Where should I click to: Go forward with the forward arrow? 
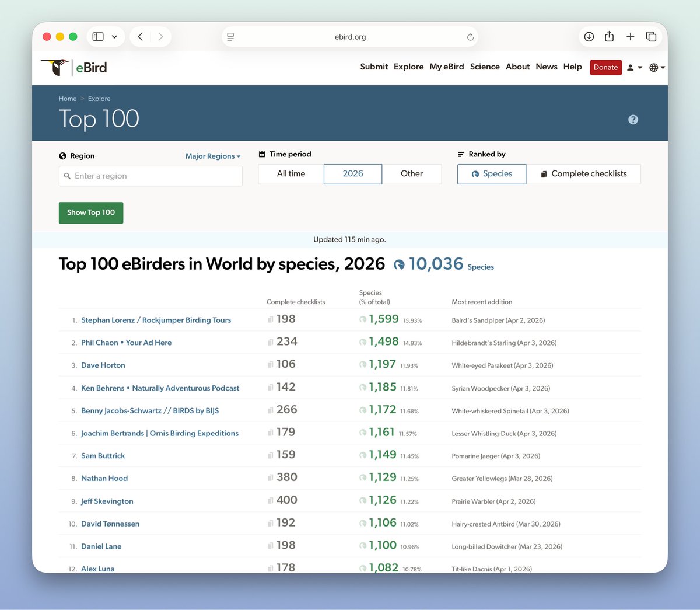click(x=160, y=37)
